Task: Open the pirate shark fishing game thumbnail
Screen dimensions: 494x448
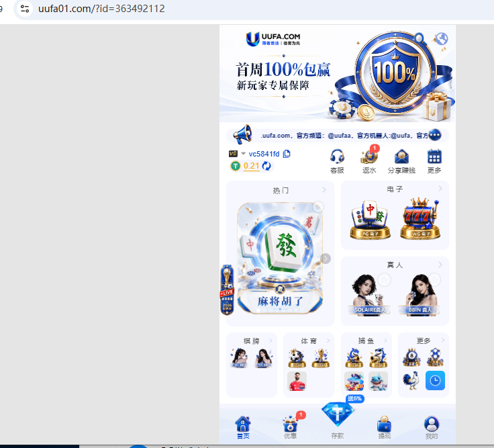Action: pyautogui.click(x=354, y=381)
